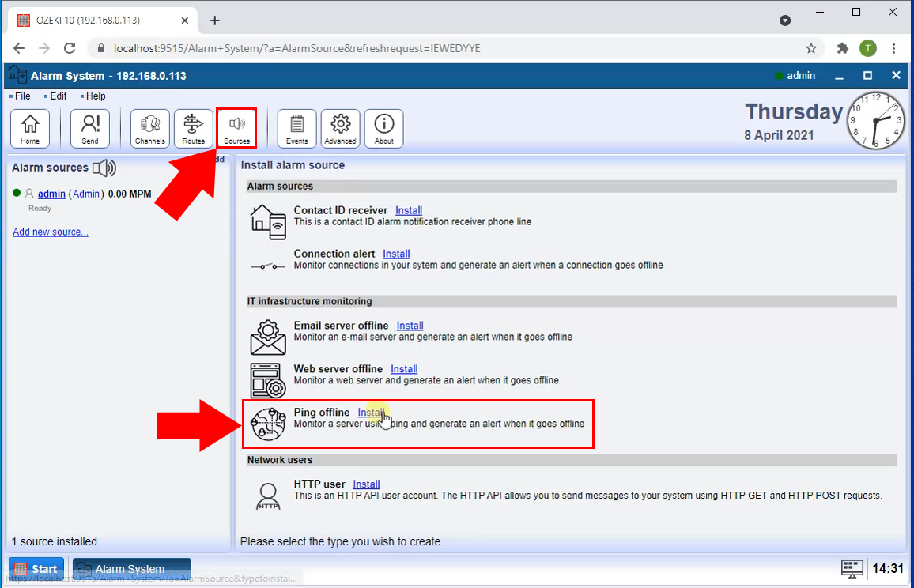Install the Ping offline source
The width and height of the screenshot is (914, 588).
pos(372,413)
